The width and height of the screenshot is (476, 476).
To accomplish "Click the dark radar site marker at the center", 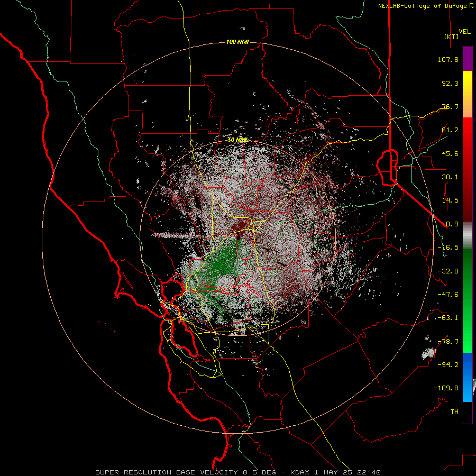I will coord(239,237).
